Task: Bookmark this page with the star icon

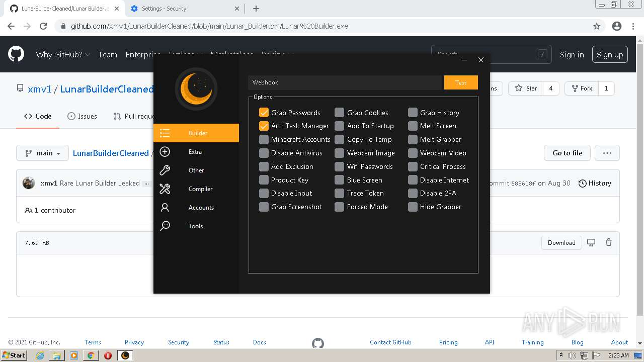Action: pyautogui.click(x=597, y=26)
